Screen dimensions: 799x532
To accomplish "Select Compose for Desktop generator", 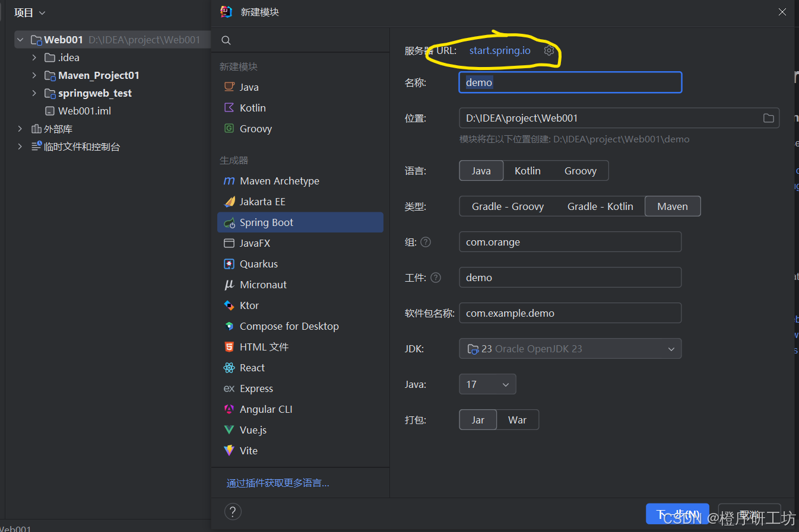I will 300,326.
